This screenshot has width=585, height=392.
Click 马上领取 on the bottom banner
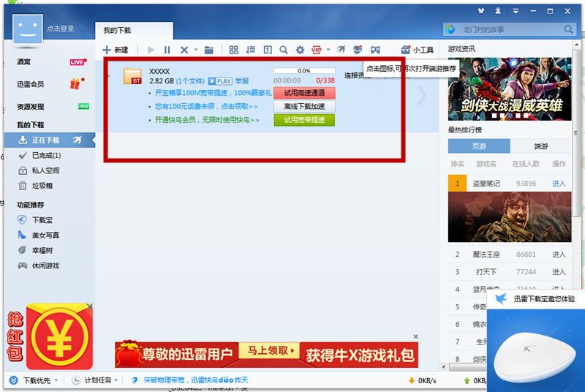tap(269, 351)
